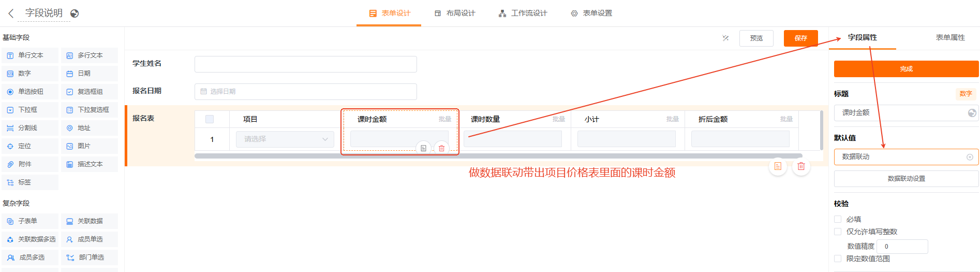Screen dimensions: 980x272
Task: Add a 关联数据 field
Action: (x=90, y=221)
